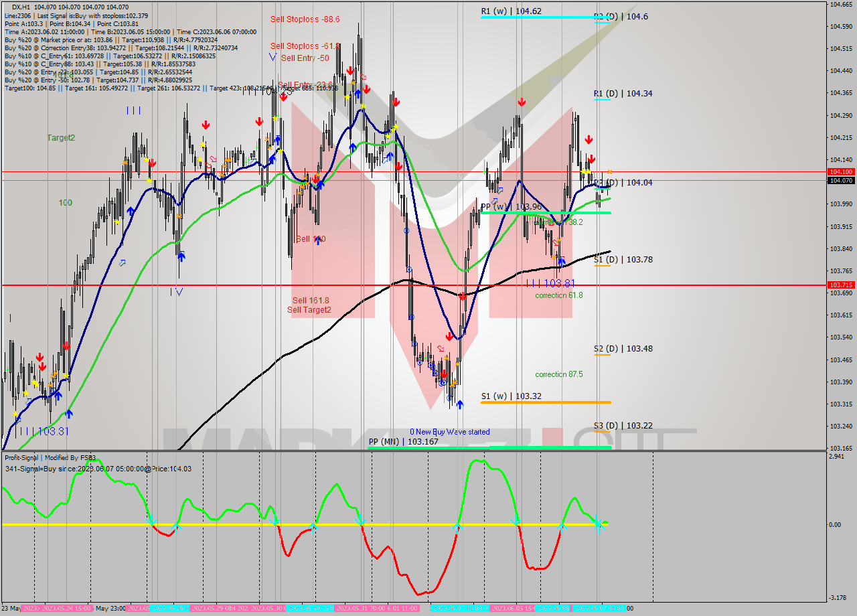Select the 'Buy %10 @ C_Entry61' line
This screenshot has width=857, height=616.
pos(110,56)
